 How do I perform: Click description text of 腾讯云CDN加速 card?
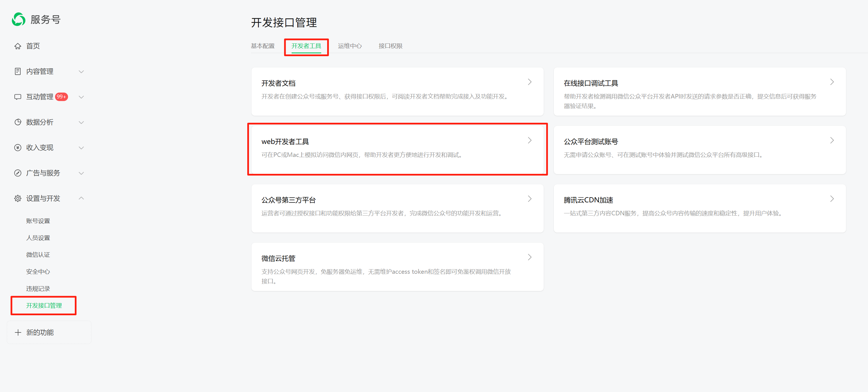tap(673, 213)
